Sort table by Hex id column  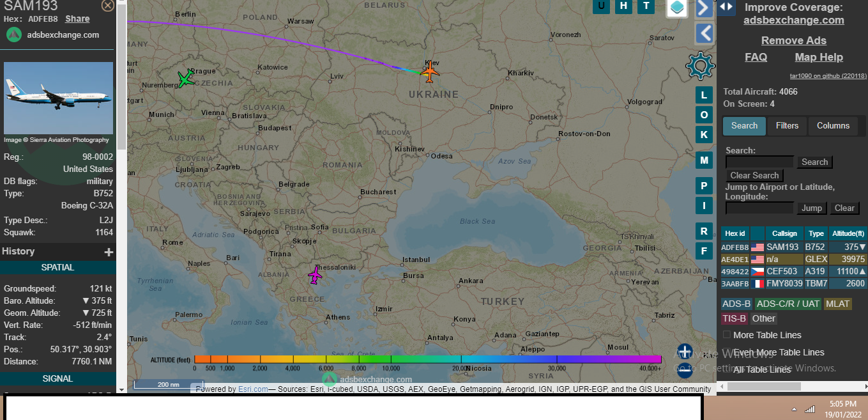[735, 233]
